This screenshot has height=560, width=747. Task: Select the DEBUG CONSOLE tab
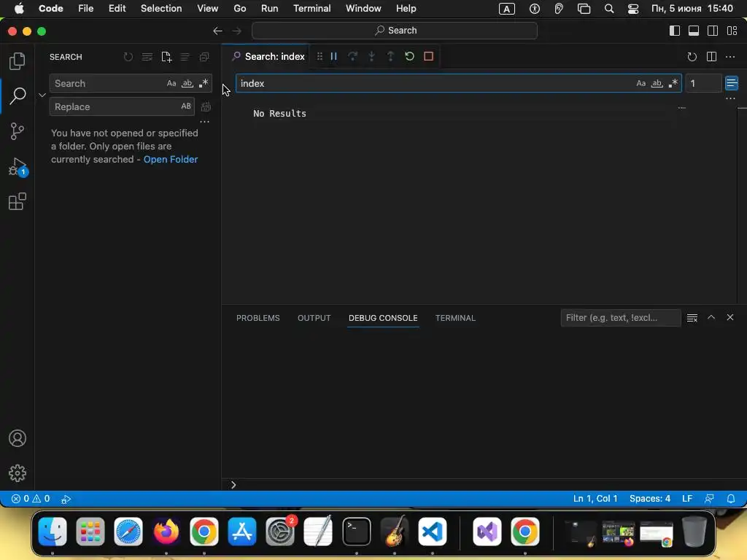382,318
